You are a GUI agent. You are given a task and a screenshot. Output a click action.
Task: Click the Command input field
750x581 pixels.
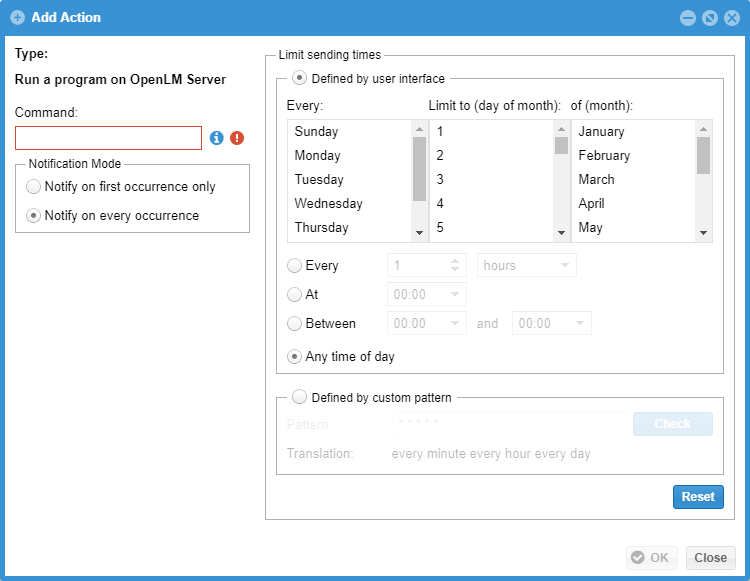(x=108, y=138)
